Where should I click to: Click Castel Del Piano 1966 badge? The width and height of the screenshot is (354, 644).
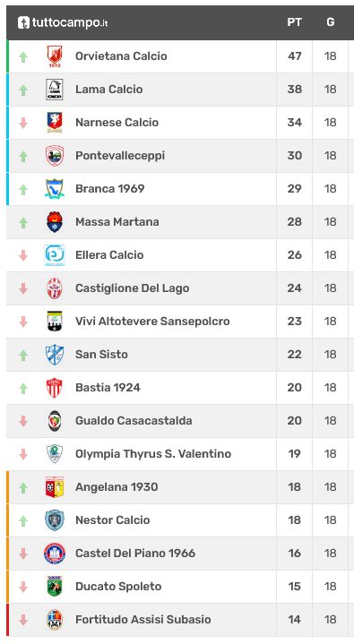[x=55, y=554]
